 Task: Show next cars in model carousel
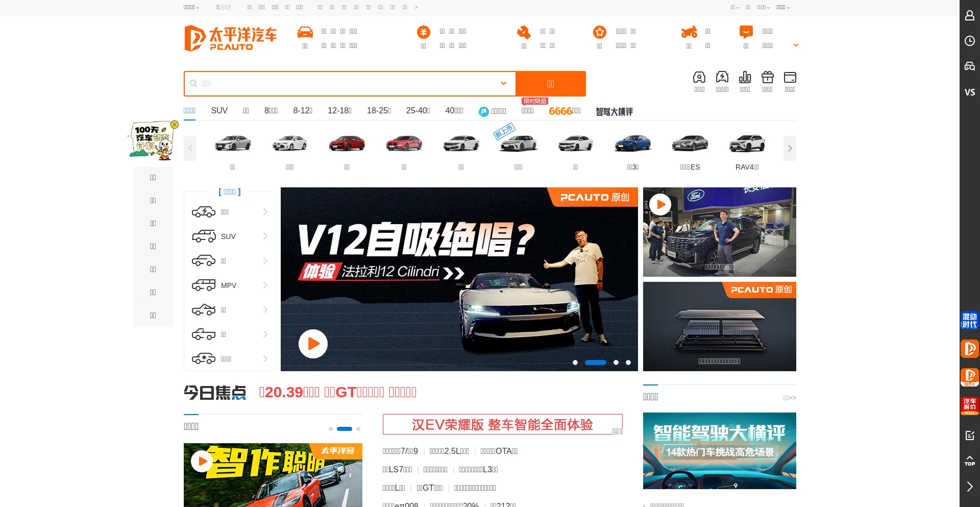790,149
